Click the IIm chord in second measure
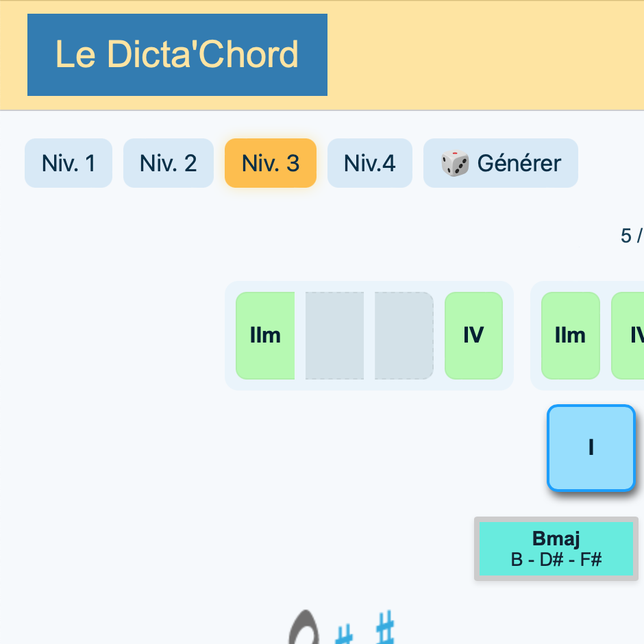Image resolution: width=644 pixels, height=644 pixels. 570,336
